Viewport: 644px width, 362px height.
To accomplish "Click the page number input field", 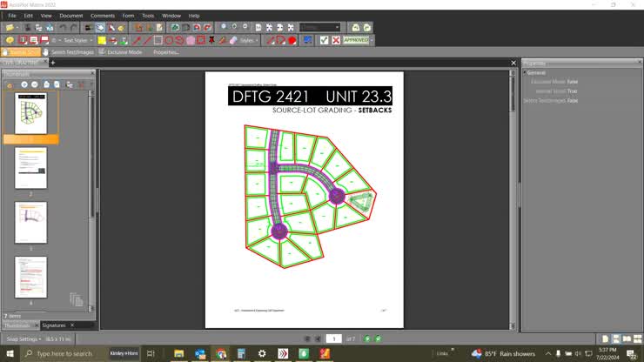I will [x=333, y=339].
